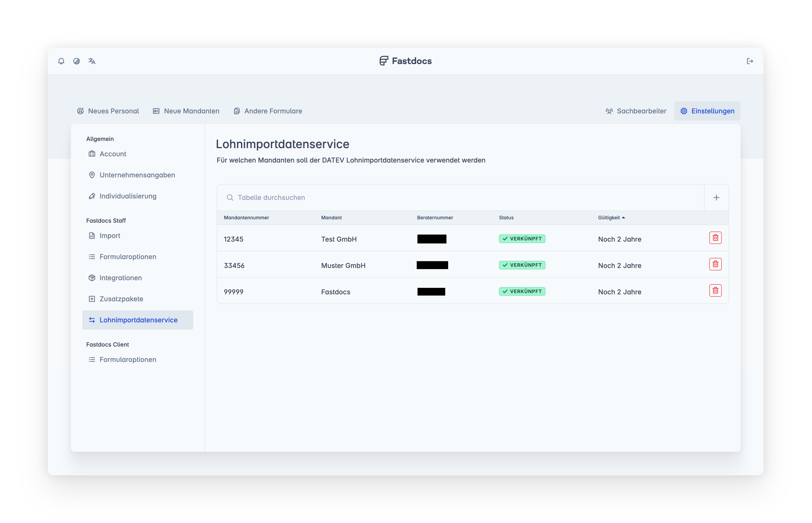Select Account in the sidebar

(x=113, y=154)
